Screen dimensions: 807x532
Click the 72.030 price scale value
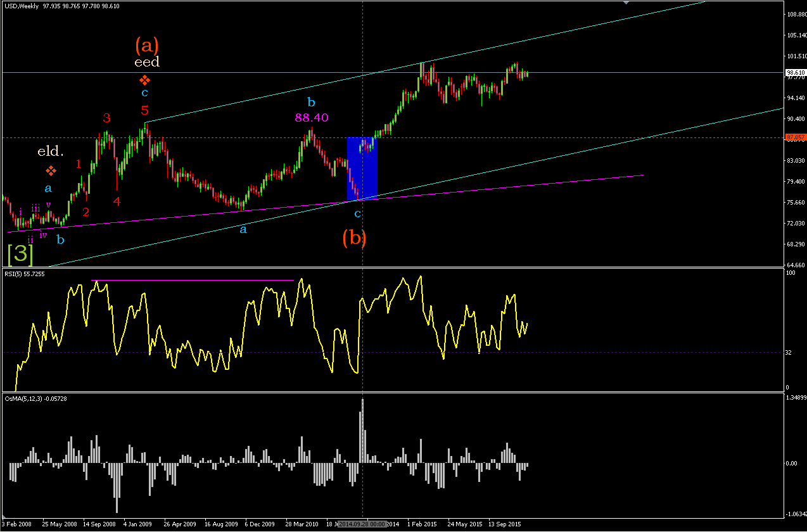[x=795, y=223]
